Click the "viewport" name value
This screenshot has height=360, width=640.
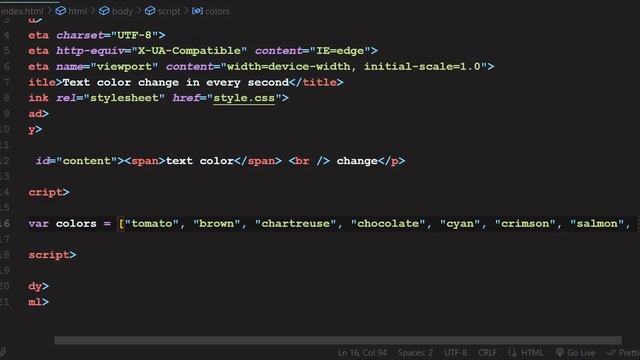point(124,67)
